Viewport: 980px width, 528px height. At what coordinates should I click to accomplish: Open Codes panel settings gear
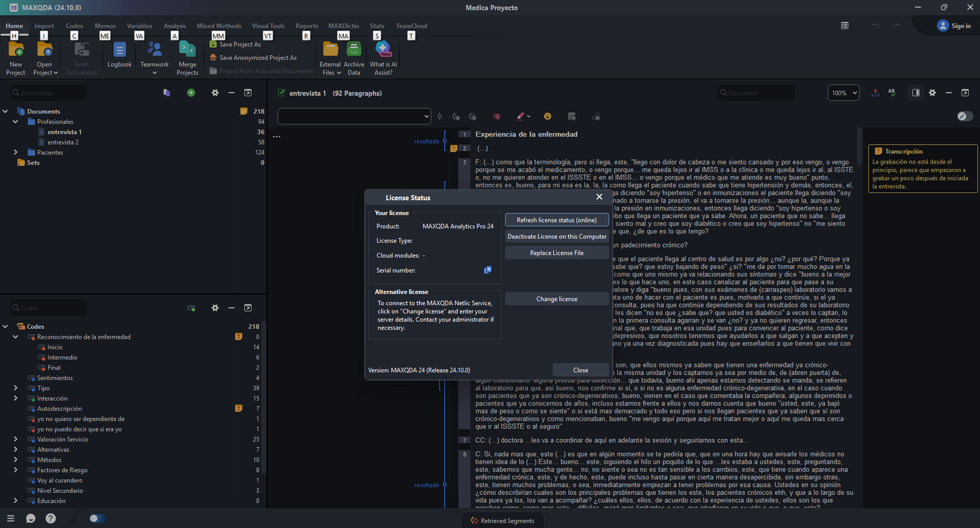tap(215, 307)
